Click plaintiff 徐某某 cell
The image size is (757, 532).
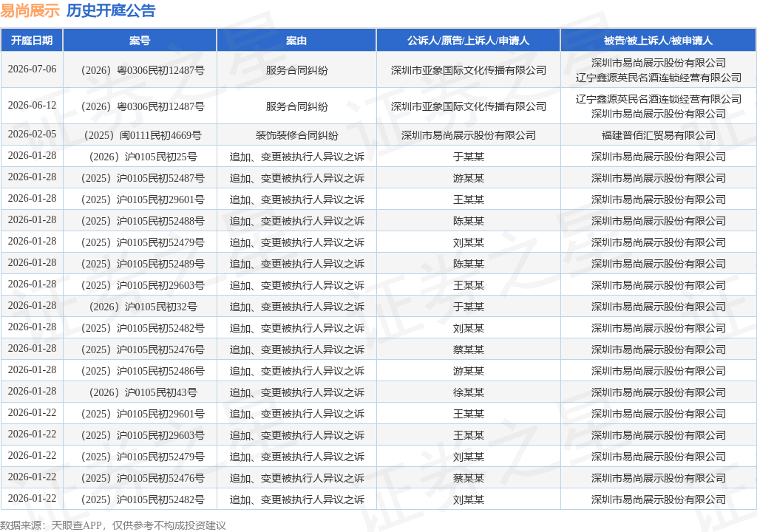pos(468,392)
